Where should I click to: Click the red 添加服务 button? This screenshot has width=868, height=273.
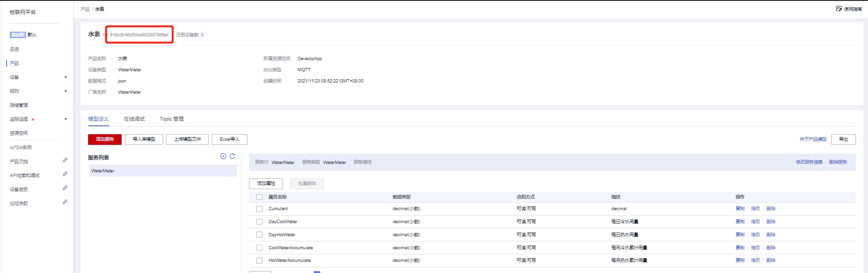(x=105, y=139)
